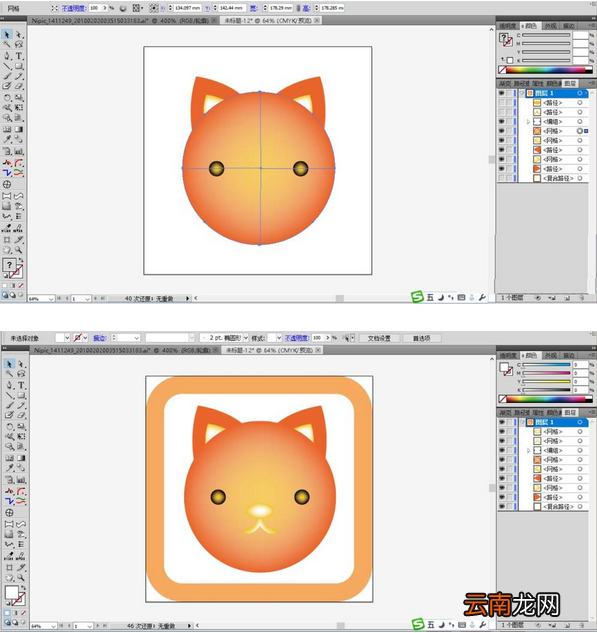Click Sogou S input method icon in upper window
597x633 pixels.
click(x=417, y=297)
